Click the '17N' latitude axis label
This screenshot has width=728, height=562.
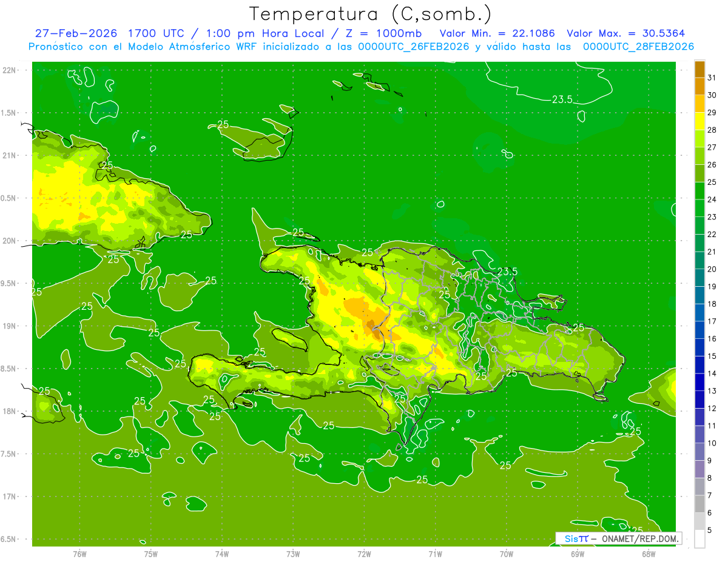click(10, 497)
